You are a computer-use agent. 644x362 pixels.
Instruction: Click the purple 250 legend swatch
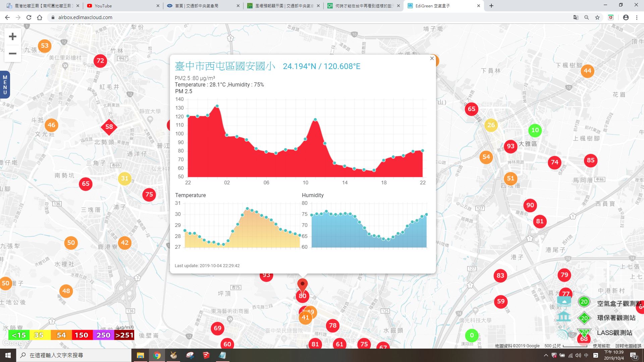point(103,335)
